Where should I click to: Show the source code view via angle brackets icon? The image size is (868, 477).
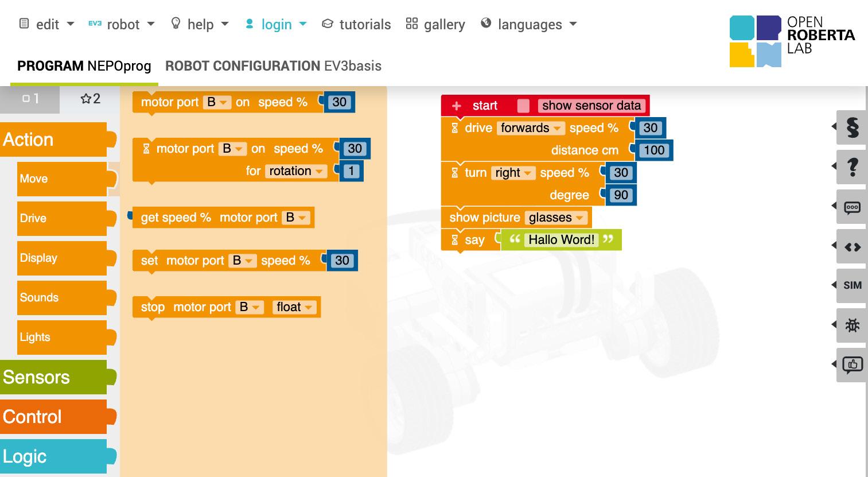click(x=852, y=246)
